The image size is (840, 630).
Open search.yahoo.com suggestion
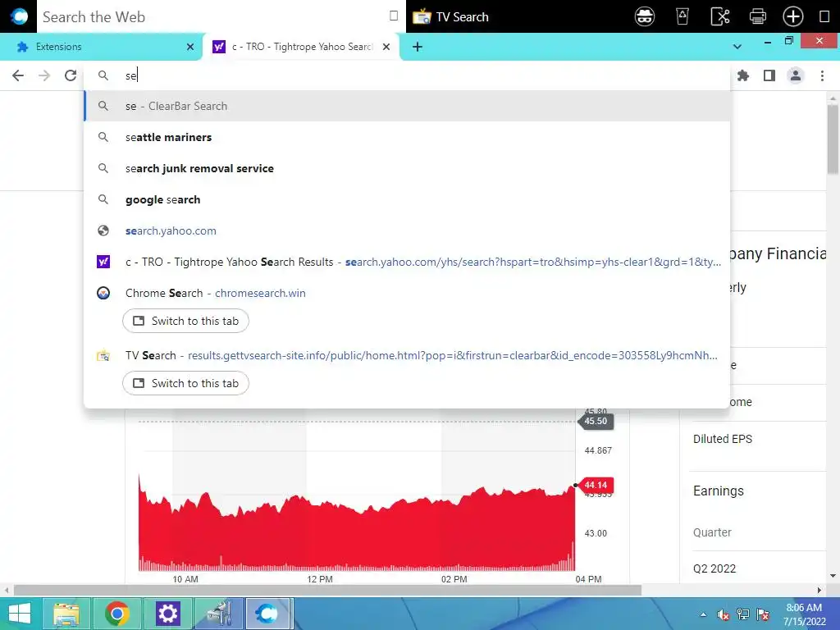tap(407, 231)
